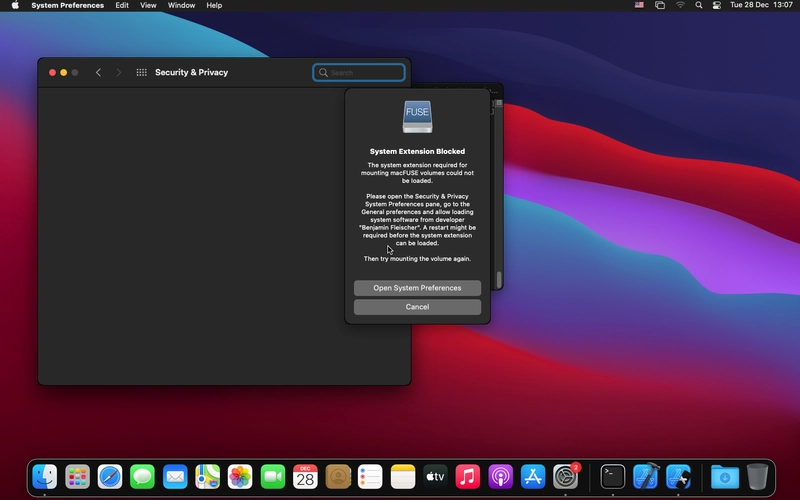Open the screen mirroring menu bar icon
Viewport: 800px width, 500px height.
[660, 5]
